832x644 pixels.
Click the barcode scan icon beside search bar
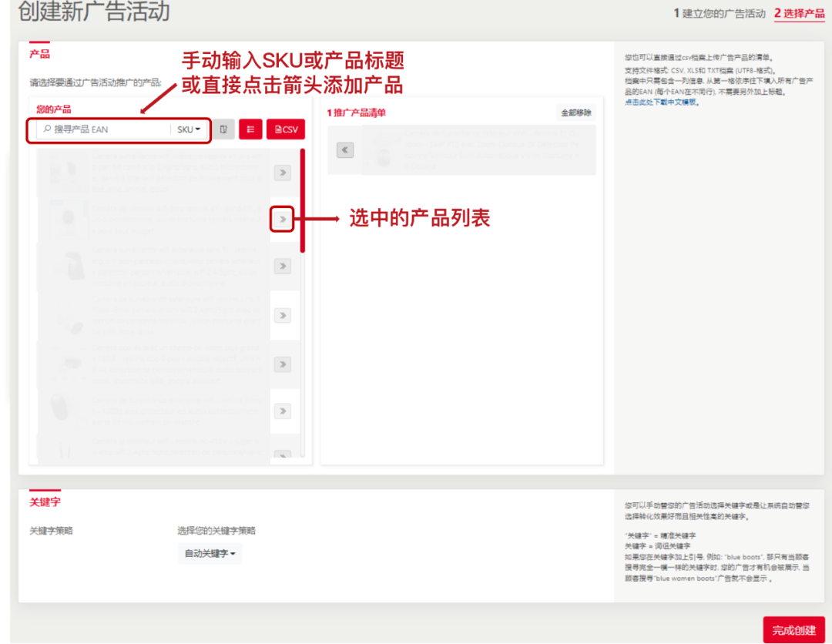223,129
